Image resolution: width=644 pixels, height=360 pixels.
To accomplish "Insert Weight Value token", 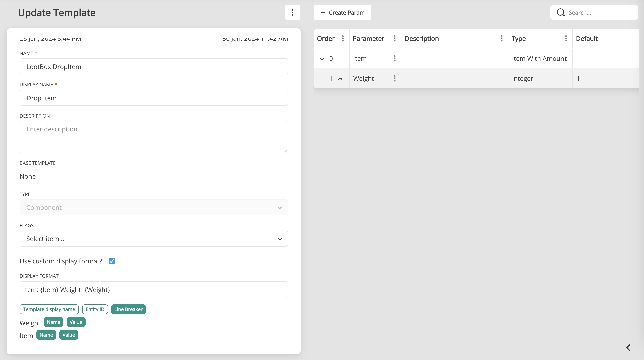I will (x=76, y=322).
